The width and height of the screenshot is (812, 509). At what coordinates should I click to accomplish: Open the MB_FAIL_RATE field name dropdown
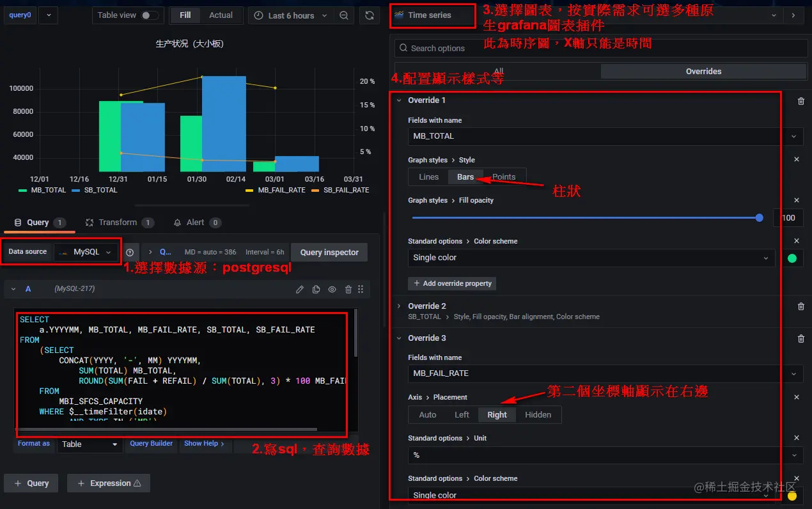[x=605, y=373]
